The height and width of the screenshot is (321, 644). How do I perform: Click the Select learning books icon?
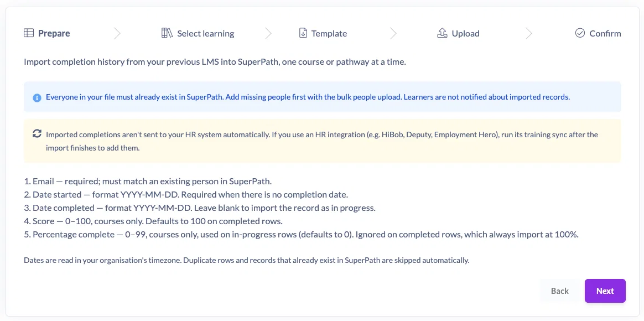167,33
